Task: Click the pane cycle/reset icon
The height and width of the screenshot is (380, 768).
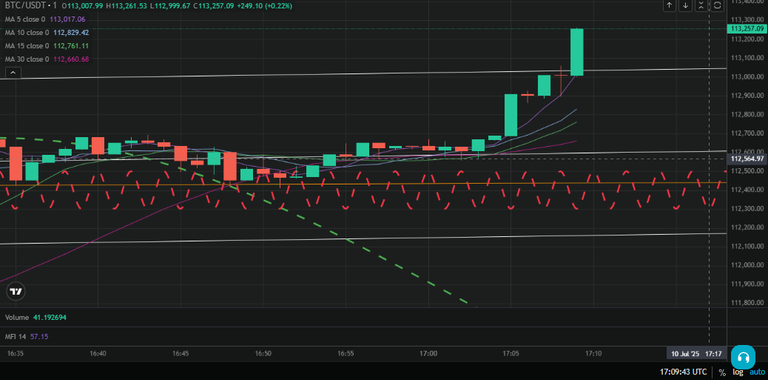Action: (717, 5)
